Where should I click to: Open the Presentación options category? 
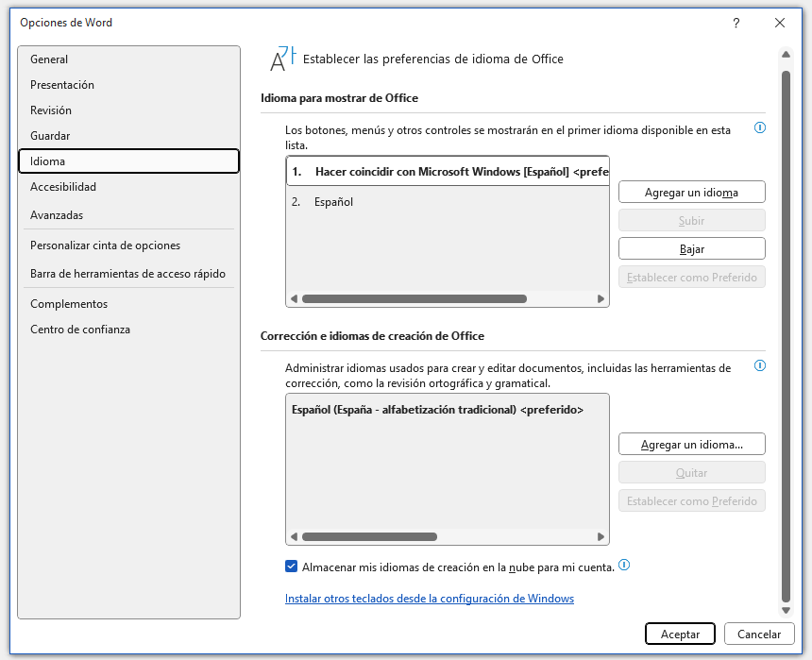(x=129, y=84)
